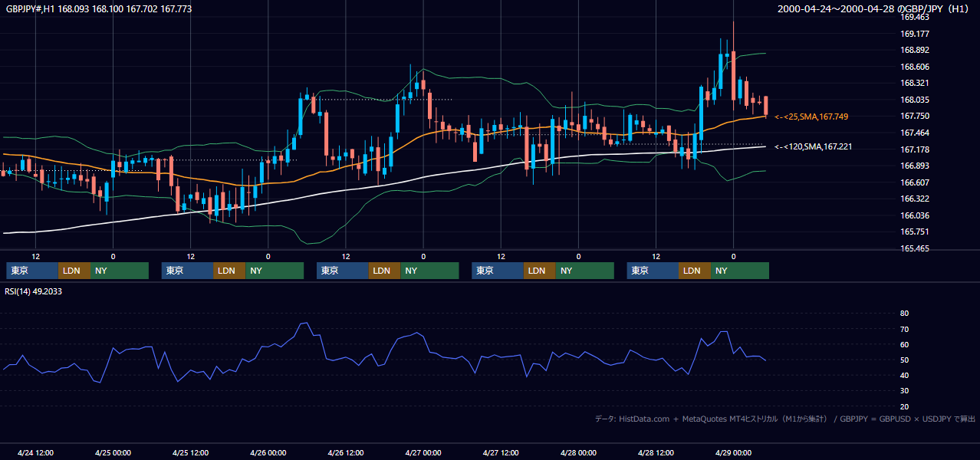The image size is (980, 460).
Task: Select price level 166.036 on axis
Action: coord(915,216)
